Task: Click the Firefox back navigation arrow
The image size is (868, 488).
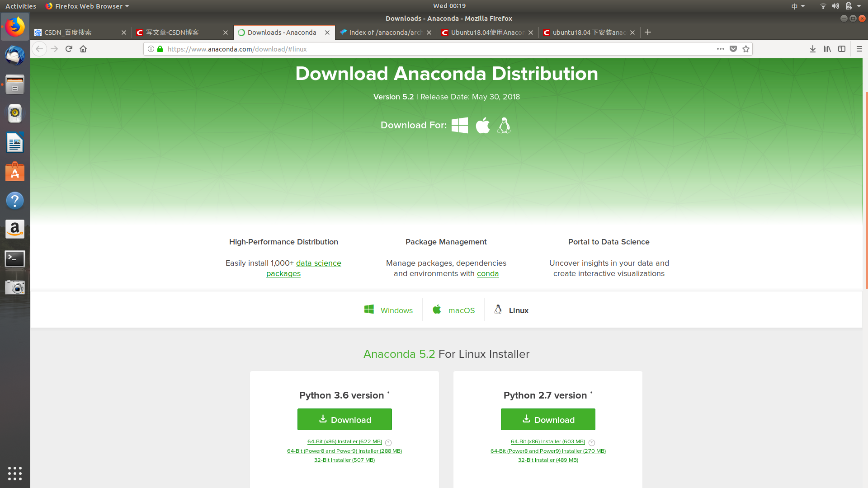Action: (39, 49)
